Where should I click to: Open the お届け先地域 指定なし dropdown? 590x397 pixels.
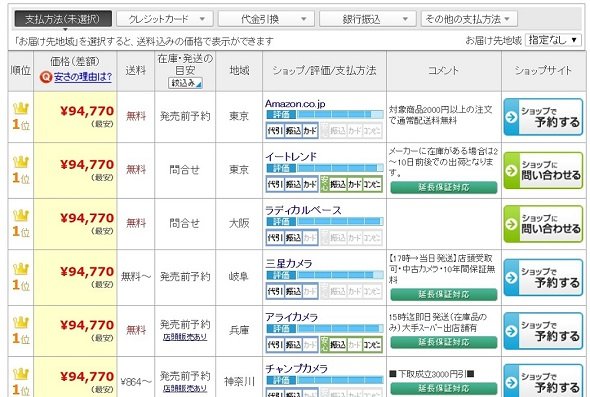[x=553, y=40]
